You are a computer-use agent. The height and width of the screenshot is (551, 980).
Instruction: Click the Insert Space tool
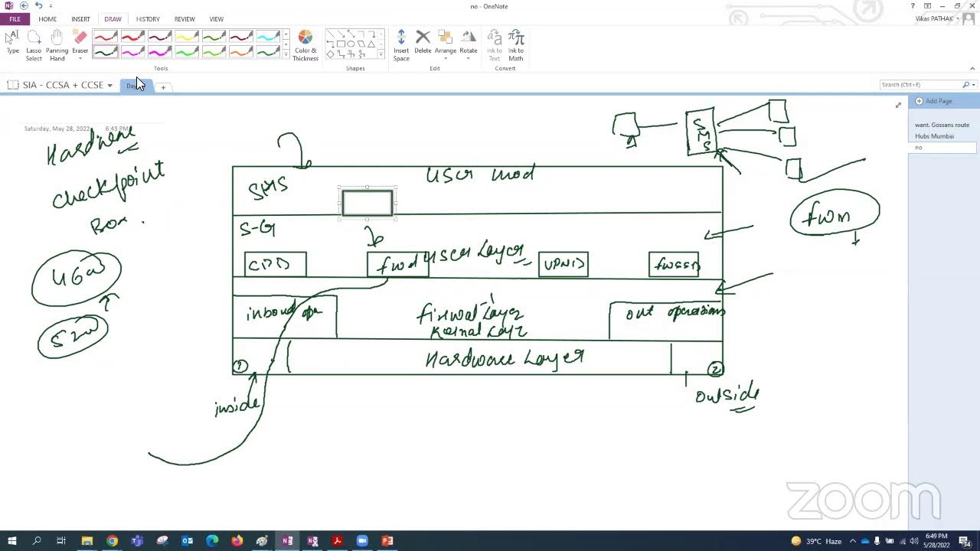coord(401,44)
